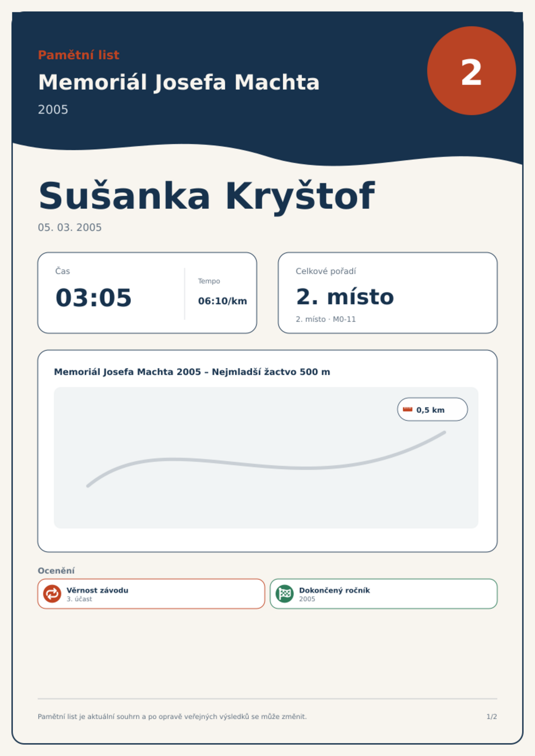
Task: Click the 1/2 page indicator
Action: click(492, 717)
